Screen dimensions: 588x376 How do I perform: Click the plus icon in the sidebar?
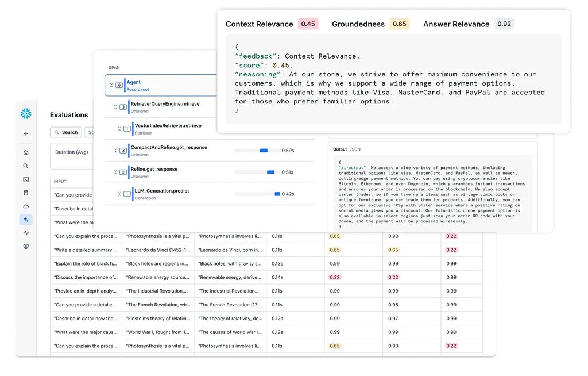[x=25, y=133]
